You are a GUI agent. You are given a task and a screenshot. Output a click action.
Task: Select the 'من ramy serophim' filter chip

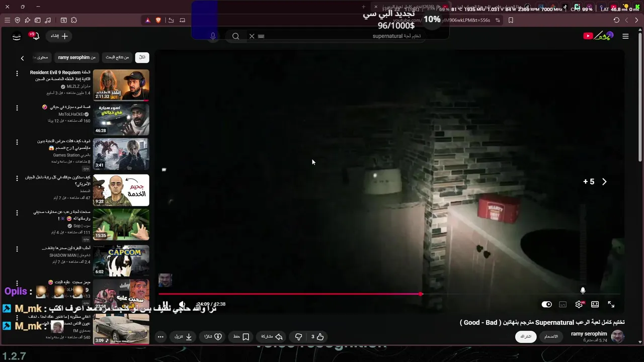76,57
